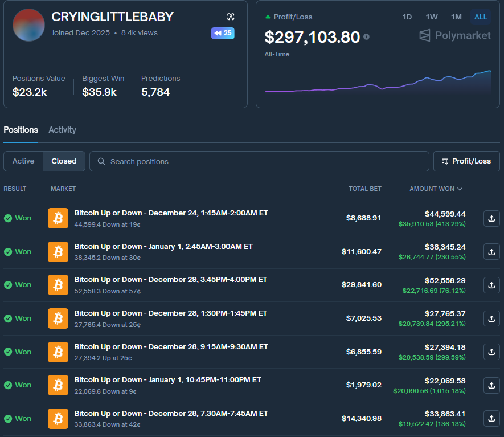Click the blue rewind 25 badge
Image resolution: width=504 pixels, height=437 pixels.
tap(223, 33)
